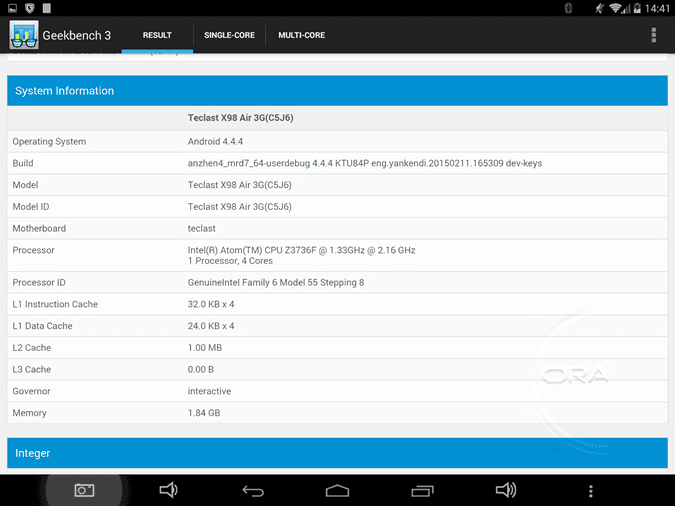Select the 1.84 GB memory value
675x506 pixels.
[x=204, y=413]
